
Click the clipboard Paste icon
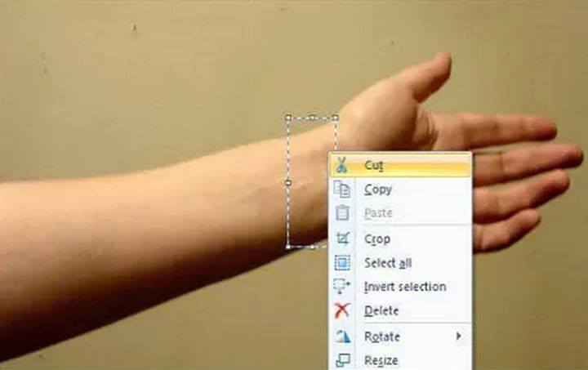342,213
